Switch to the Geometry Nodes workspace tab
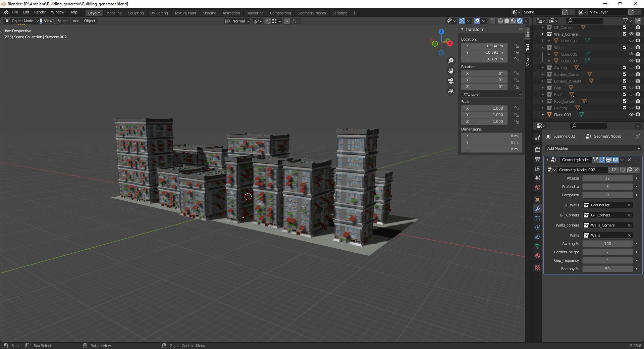 311,13
